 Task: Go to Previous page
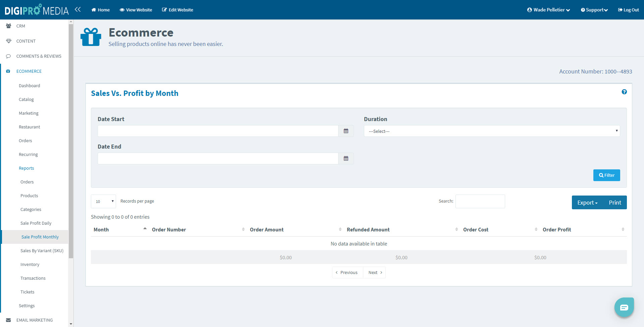click(x=347, y=273)
